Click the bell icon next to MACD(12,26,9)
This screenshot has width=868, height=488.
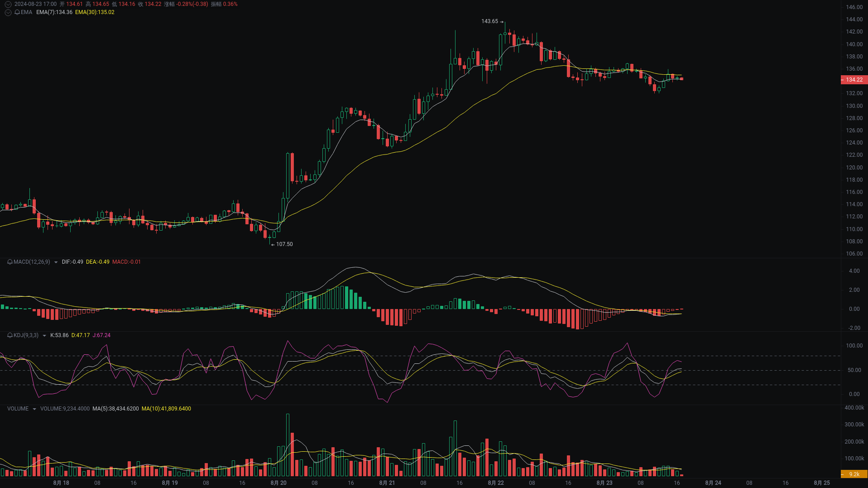click(10, 262)
